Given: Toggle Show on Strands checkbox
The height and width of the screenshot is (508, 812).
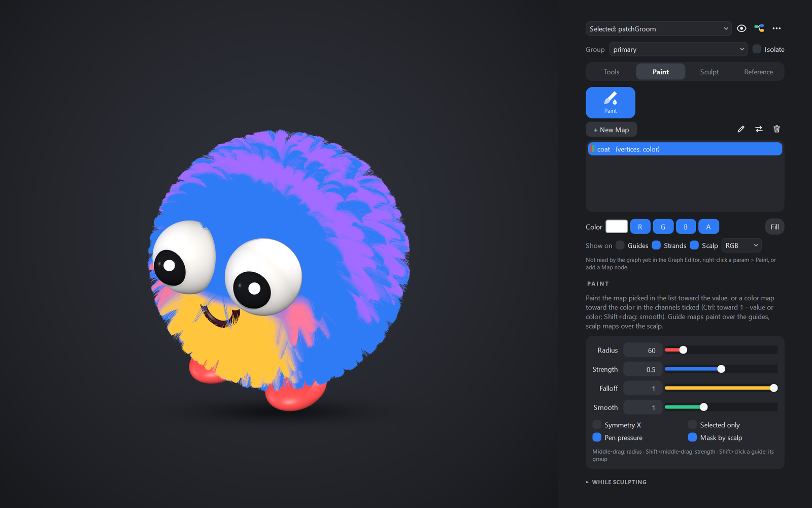Looking at the screenshot, I should point(656,245).
